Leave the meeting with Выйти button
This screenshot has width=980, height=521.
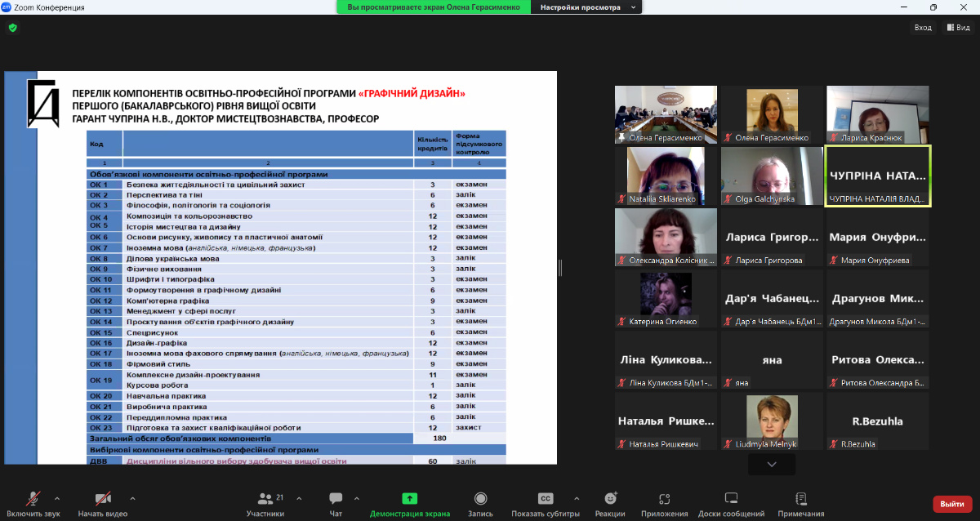coord(952,504)
